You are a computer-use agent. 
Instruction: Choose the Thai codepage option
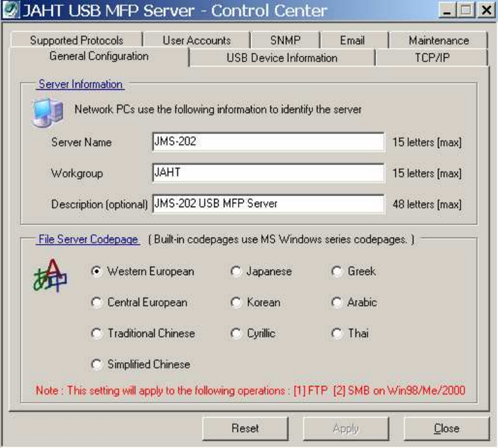pyautogui.click(x=350, y=333)
